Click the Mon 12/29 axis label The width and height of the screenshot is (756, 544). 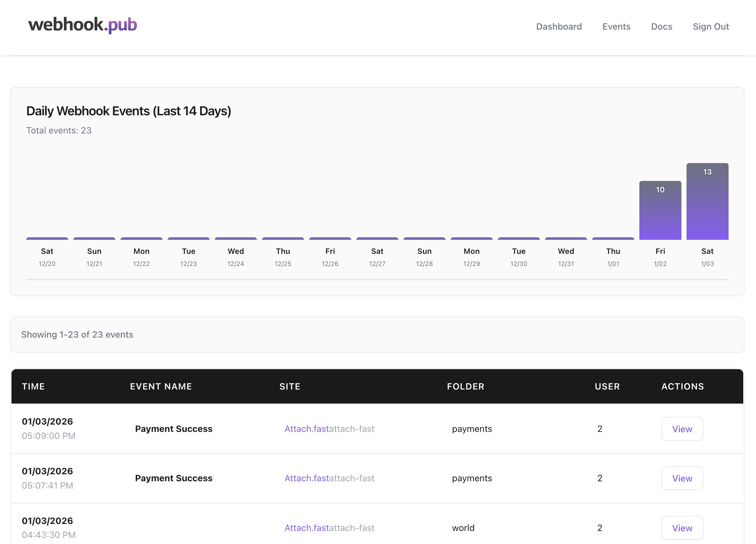point(471,257)
